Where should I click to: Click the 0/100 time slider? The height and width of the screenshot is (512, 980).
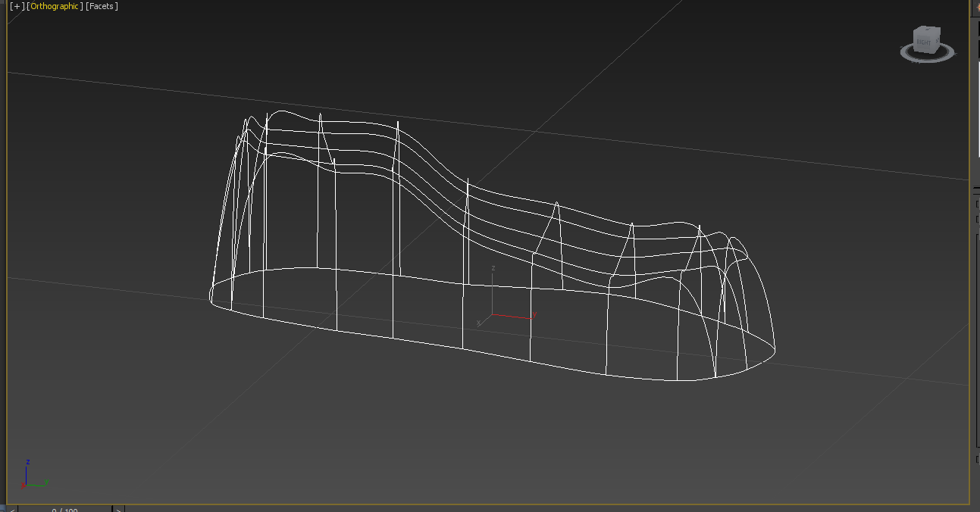tap(64, 509)
